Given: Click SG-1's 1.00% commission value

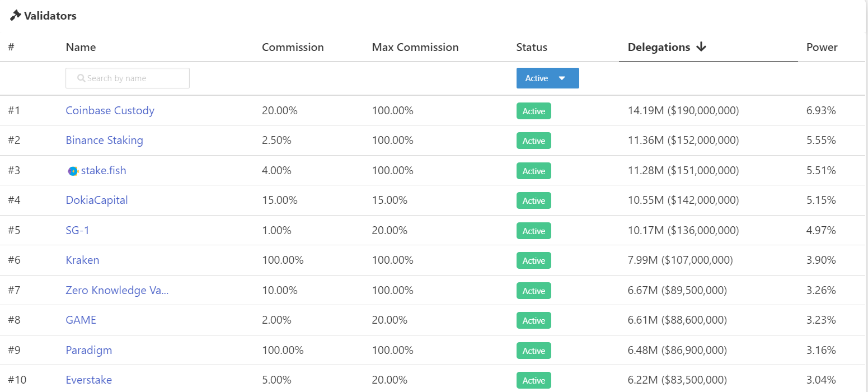Looking at the screenshot, I should [x=276, y=230].
